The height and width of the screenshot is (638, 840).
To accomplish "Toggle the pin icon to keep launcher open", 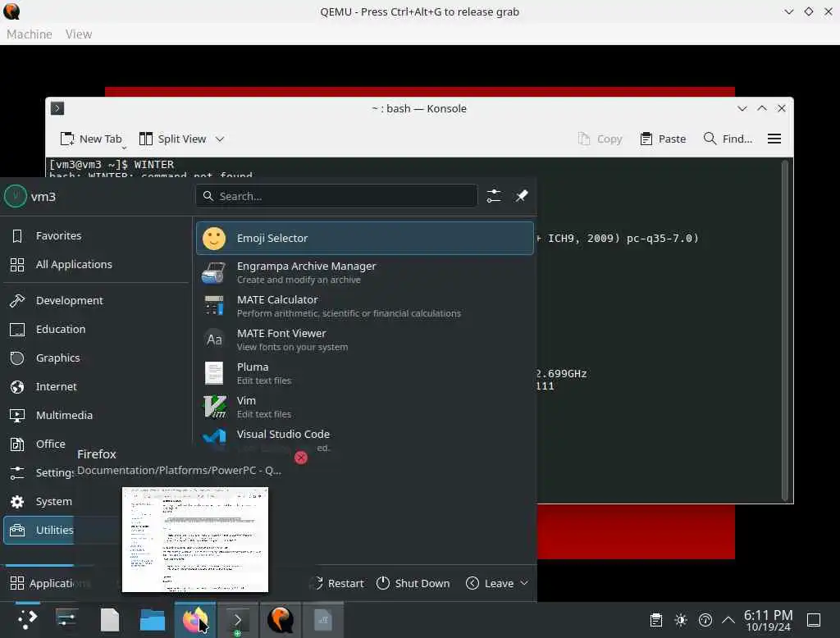I will click(521, 196).
